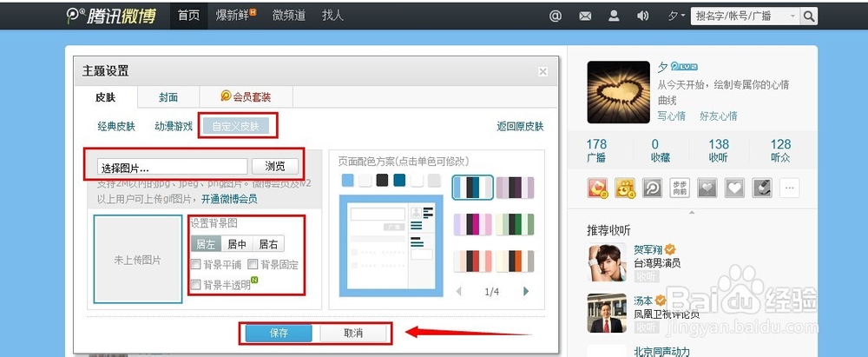868x357 pixels.
Task: Enable the 背景半透明 checkbox
Action: tap(195, 285)
